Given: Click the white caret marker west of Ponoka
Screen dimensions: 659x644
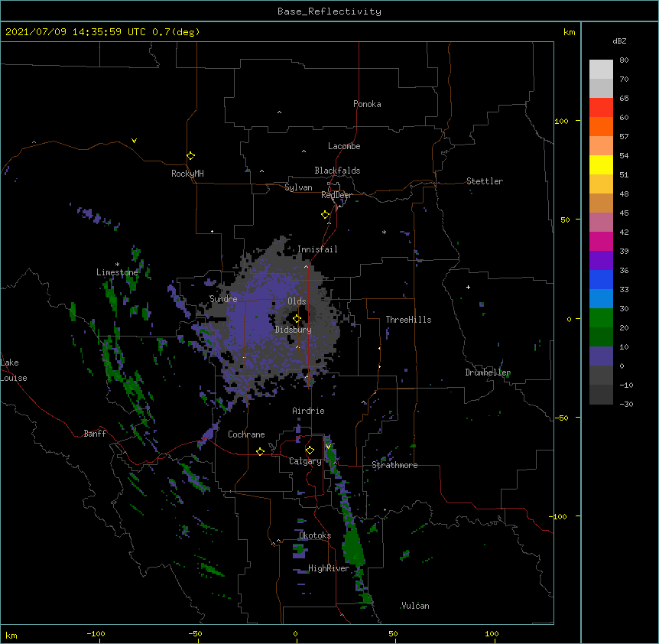Looking at the screenshot, I should (x=279, y=112).
